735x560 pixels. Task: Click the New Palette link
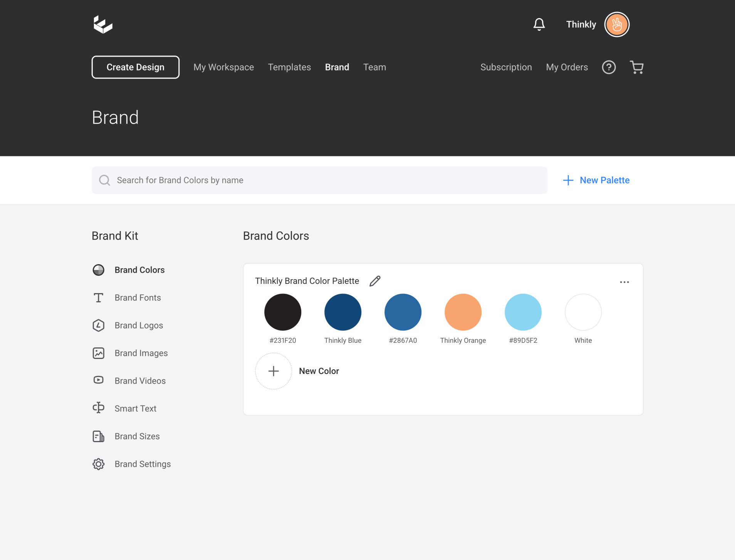pyautogui.click(x=604, y=180)
